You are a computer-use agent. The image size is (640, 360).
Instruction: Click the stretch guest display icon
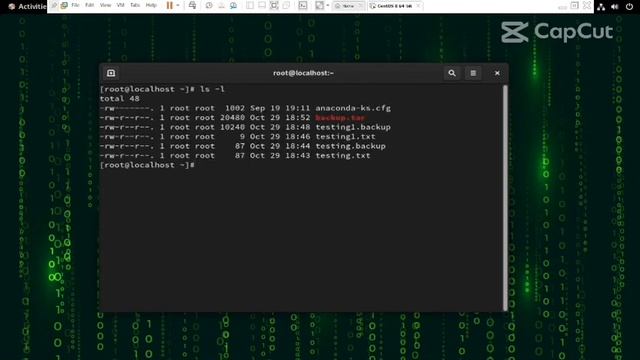[320, 5]
